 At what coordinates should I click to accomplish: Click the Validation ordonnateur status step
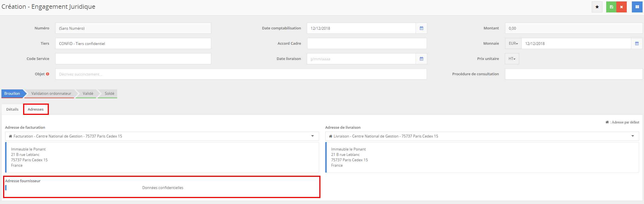51,94
